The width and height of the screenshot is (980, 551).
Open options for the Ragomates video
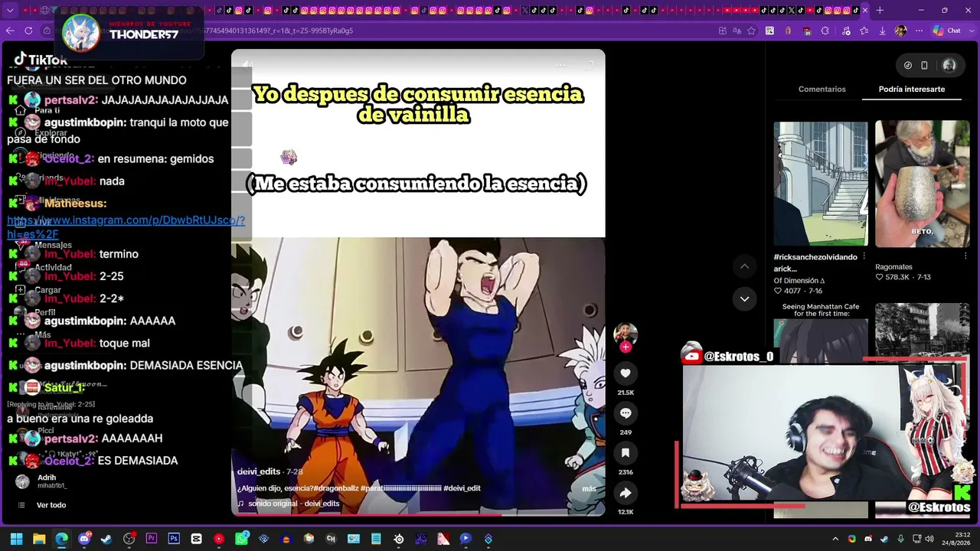965,257
